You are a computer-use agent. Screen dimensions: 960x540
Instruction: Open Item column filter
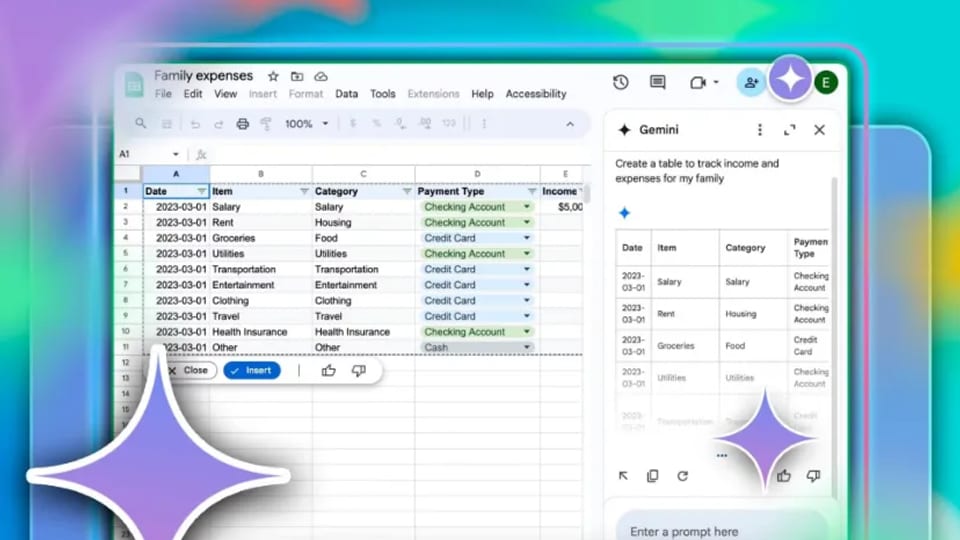(304, 192)
